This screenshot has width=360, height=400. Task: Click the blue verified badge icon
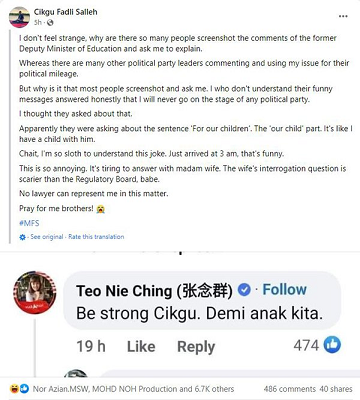coord(244,290)
